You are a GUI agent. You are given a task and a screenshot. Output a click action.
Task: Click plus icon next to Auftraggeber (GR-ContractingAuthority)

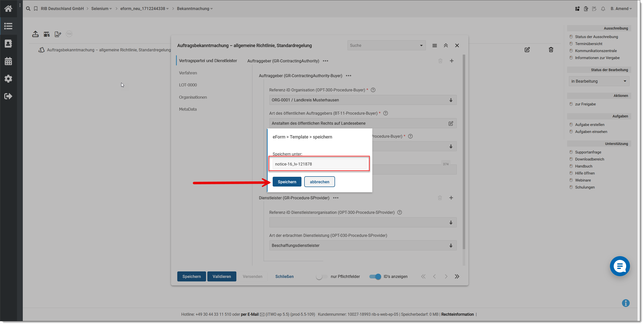(451, 61)
